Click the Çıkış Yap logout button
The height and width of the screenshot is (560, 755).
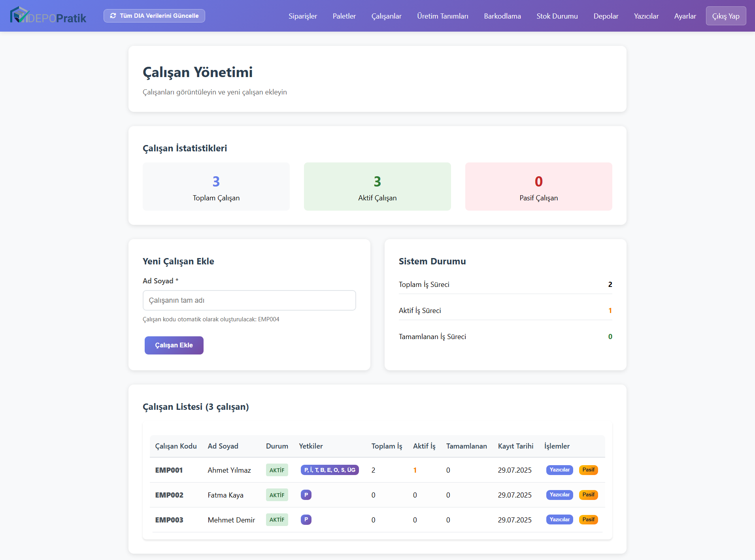tap(726, 16)
